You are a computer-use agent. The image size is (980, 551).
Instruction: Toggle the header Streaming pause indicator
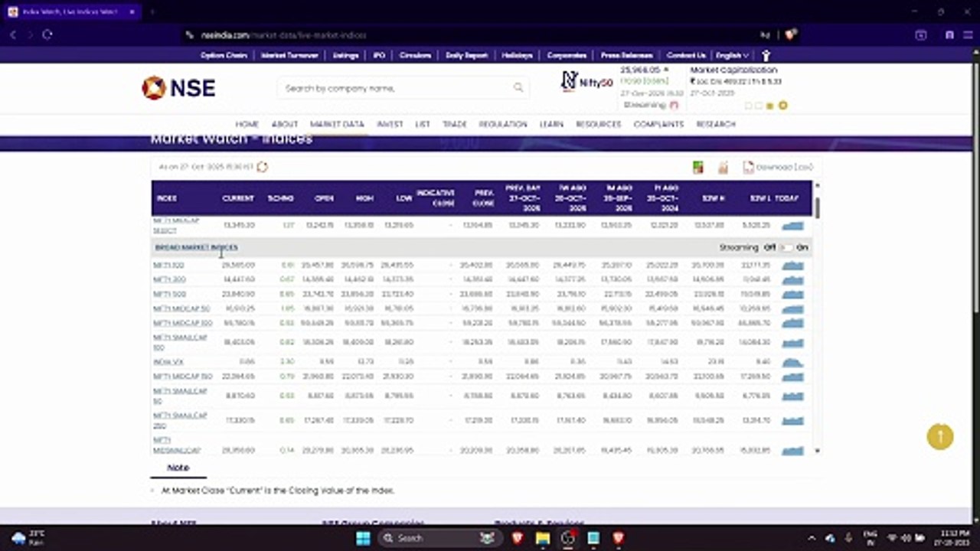click(674, 105)
